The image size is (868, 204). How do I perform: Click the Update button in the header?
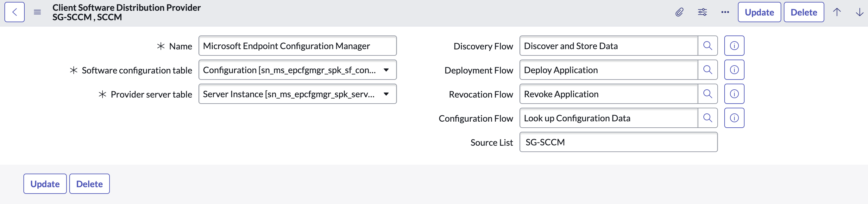tap(759, 12)
